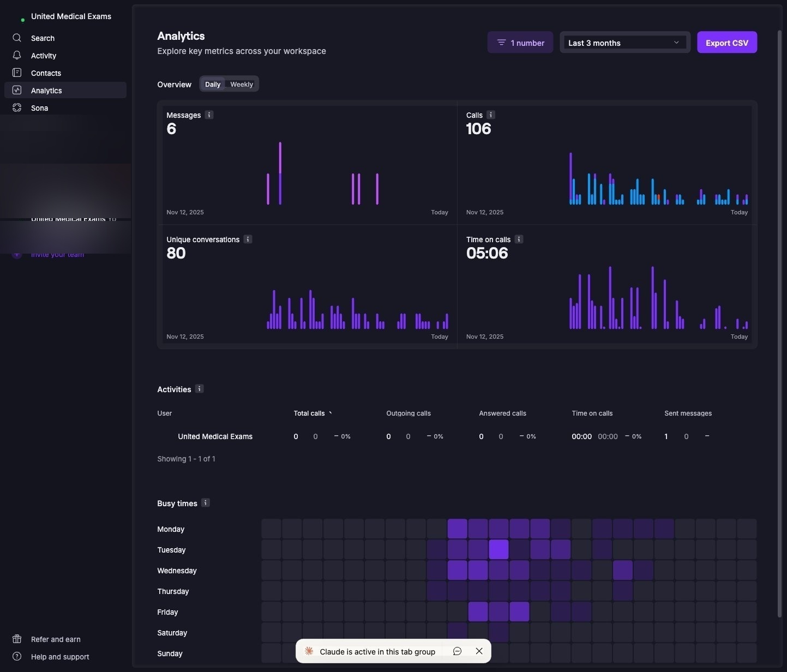
Task: Click the info icon beside Unique conversations
Action: (x=248, y=239)
